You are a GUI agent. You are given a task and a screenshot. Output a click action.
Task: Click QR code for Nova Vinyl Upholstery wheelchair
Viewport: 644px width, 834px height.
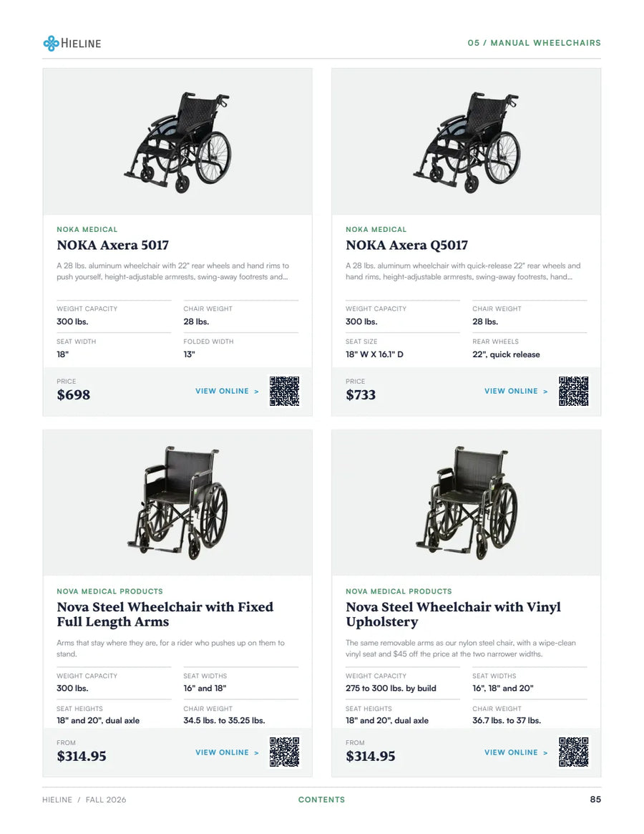pos(573,752)
